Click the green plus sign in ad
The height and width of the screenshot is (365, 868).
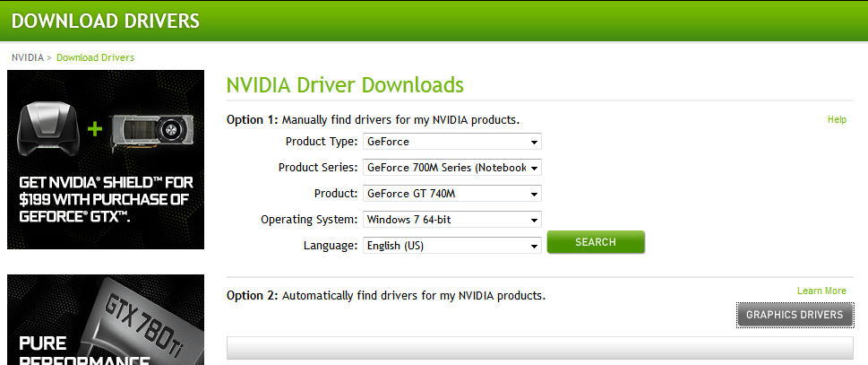coord(96,129)
